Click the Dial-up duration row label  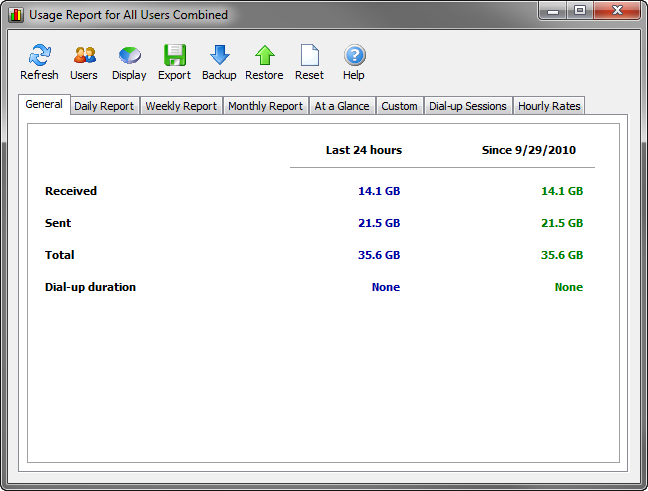pos(90,287)
